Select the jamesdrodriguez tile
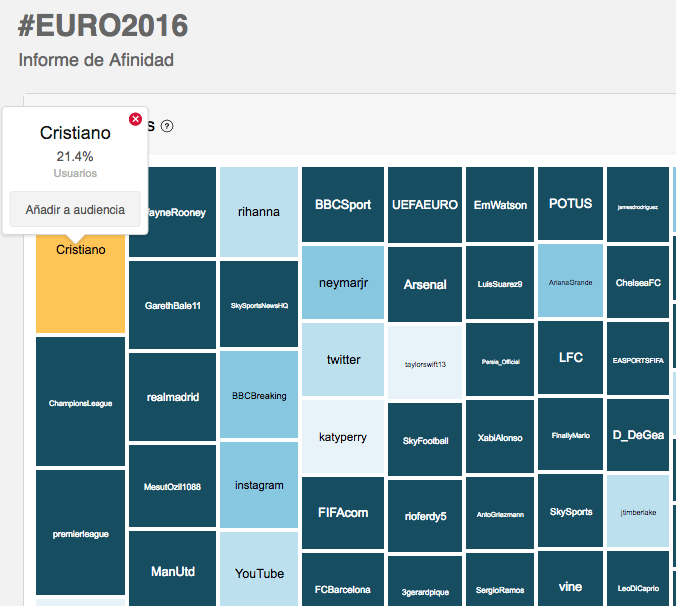 click(x=638, y=205)
